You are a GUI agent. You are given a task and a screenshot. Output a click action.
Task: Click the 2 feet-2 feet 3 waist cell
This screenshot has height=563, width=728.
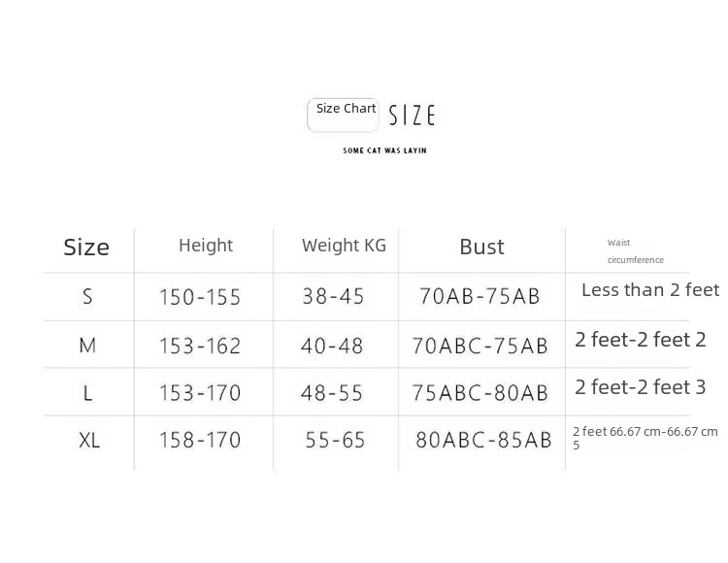640,387
